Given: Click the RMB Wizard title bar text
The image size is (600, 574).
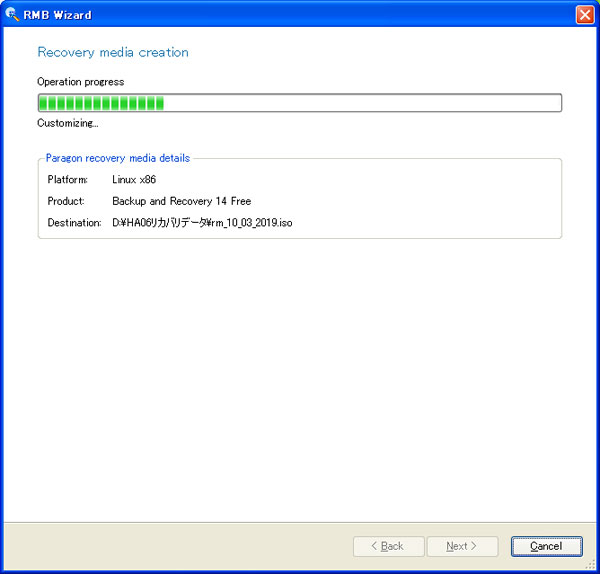Looking at the screenshot, I should (x=57, y=15).
